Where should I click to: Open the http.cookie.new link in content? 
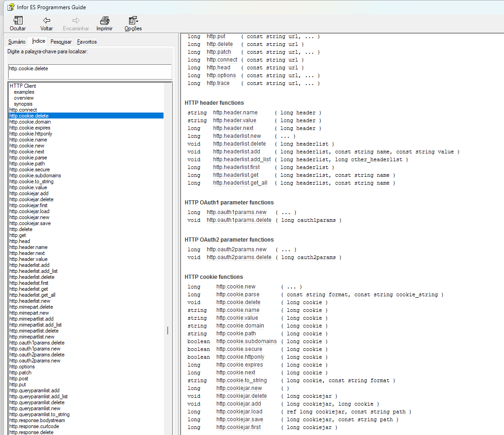pos(236,287)
